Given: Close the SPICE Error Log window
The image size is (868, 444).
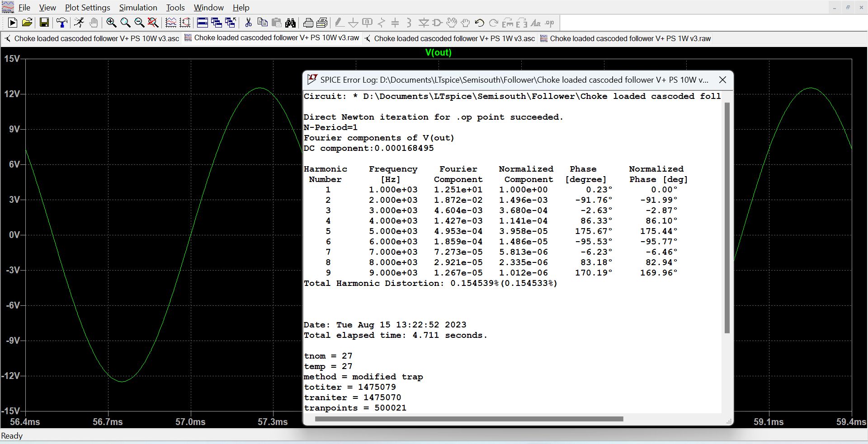Looking at the screenshot, I should pos(722,80).
